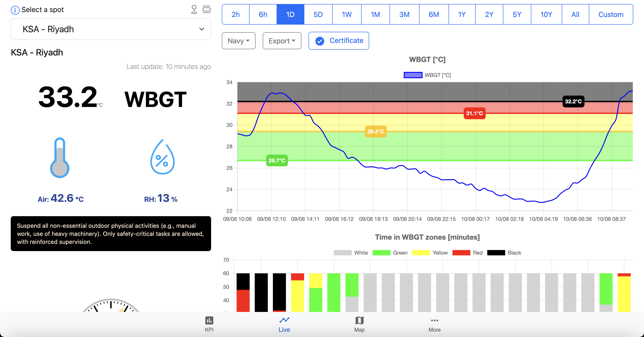
Task: Select the 3M time range
Action: pyautogui.click(x=404, y=15)
